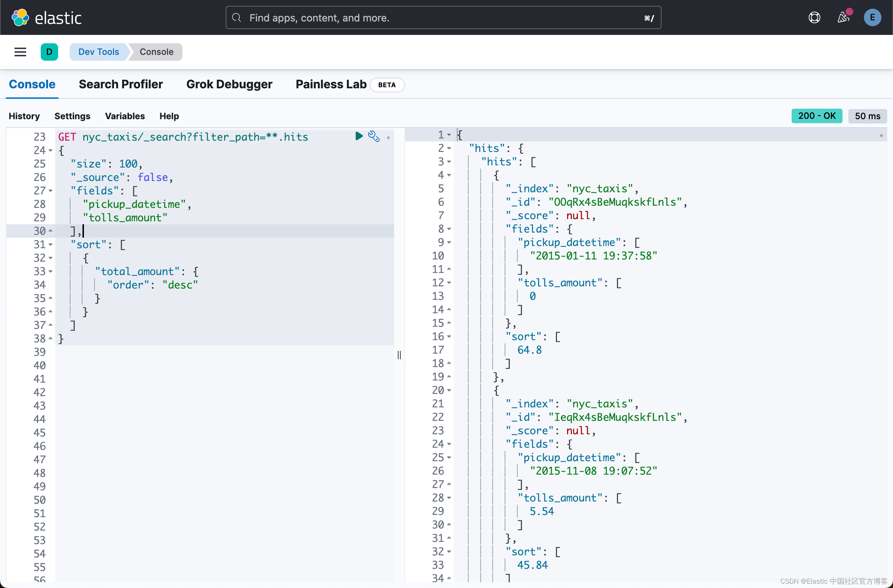893x588 pixels.
Task: Open the newsfeed celebration icon
Action: (844, 17)
